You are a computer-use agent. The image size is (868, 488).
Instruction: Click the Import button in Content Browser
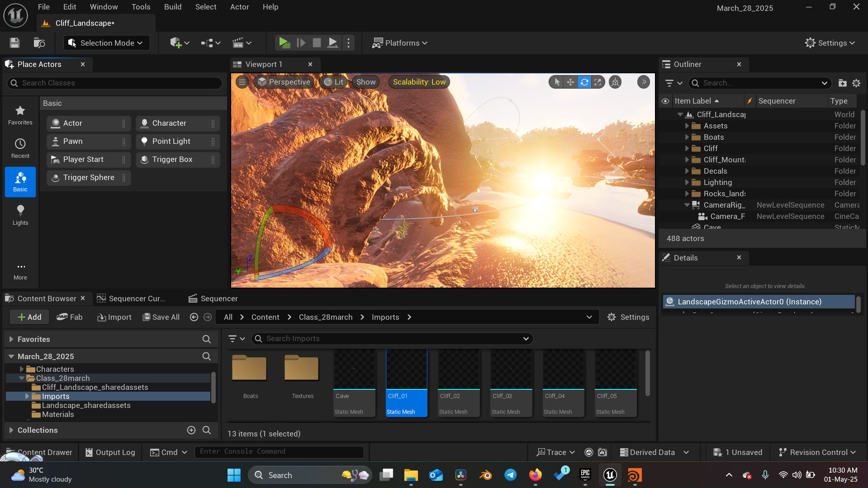click(x=114, y=317)
